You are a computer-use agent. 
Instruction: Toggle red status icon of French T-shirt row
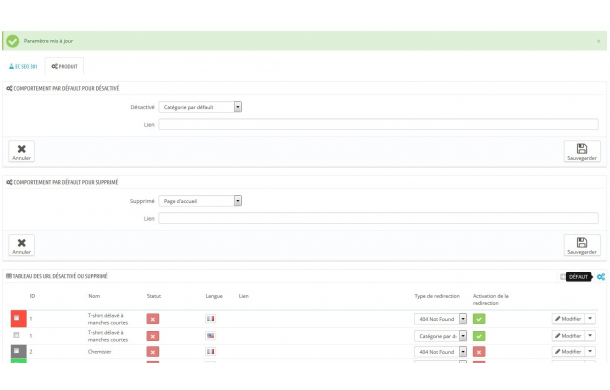tap(153, 319)
